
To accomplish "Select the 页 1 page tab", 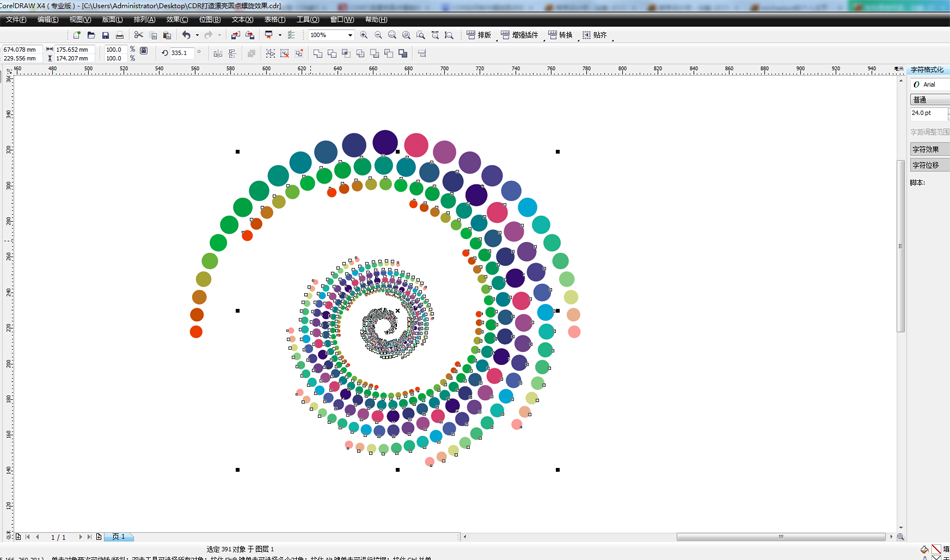I will [119, 537].
